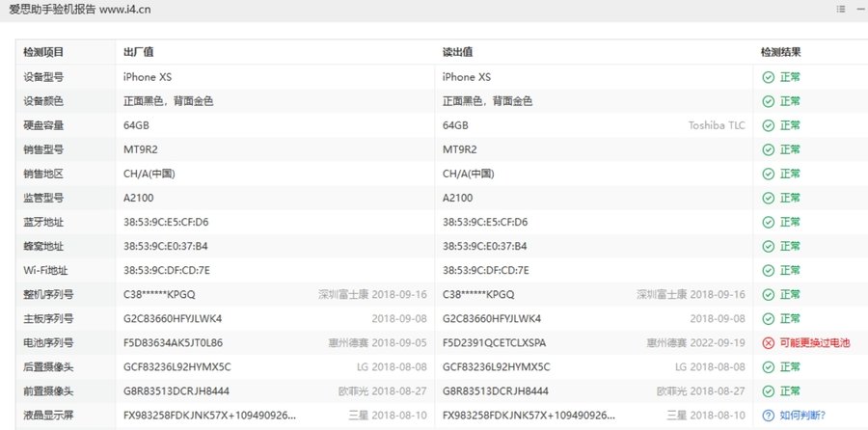Click the green check icon for 设备型号 row
This screenshot has height=430, width=868.
[x=769, y=77]
